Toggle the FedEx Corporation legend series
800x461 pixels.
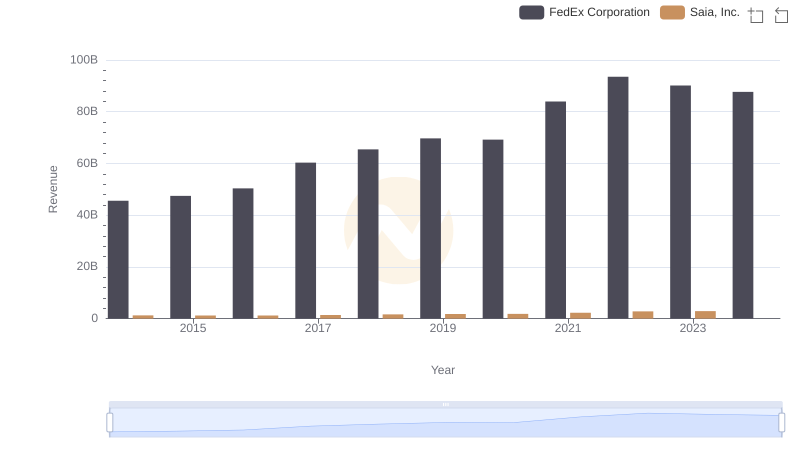coord(584,12)
